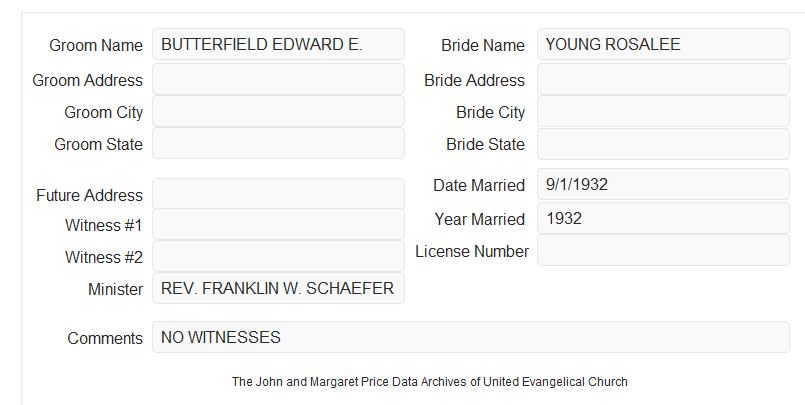The height and width of the screenshot is (405, 805).
Task: Click the Minister field showing Rev. Schaefer
Action: point(278,288)
